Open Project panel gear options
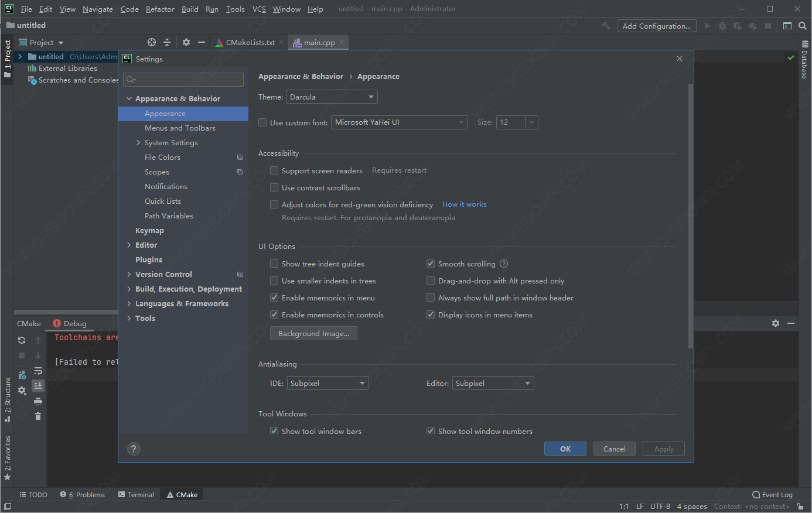The height and width of the screenshot is (513, 812). point(186,42)
